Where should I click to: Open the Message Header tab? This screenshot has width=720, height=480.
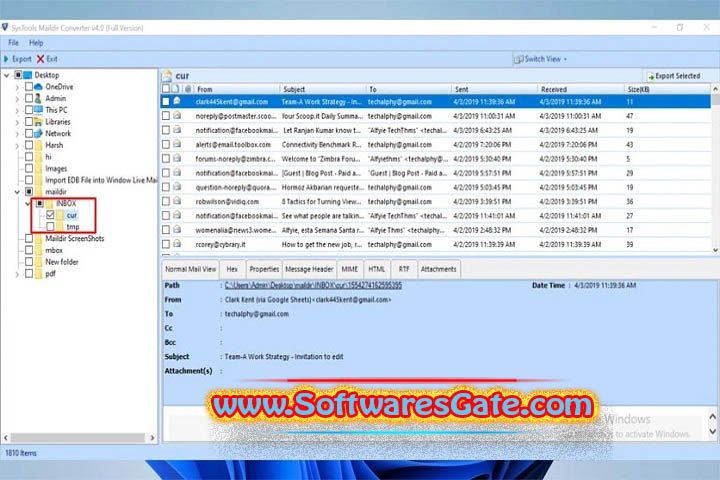[x=309, y=269]
